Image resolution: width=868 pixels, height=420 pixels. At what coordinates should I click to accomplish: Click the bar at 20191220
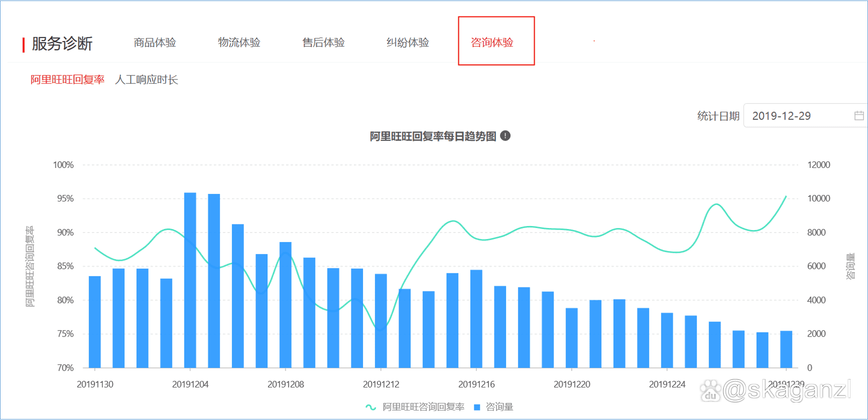click(571, 338)
